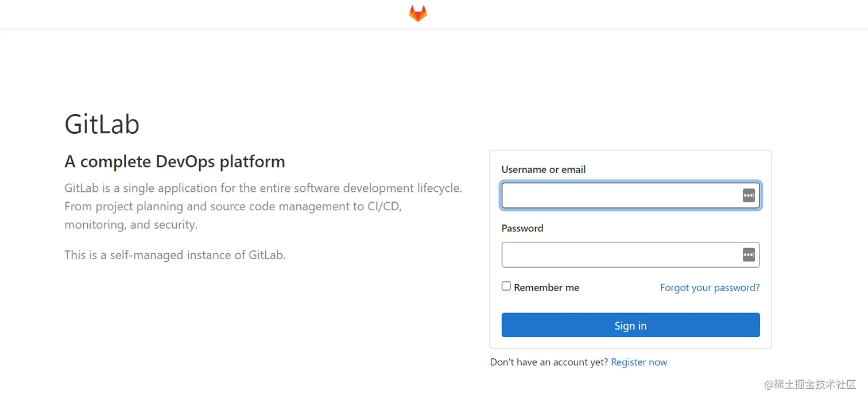Click 'A complete DevOps platform' subheading
868x402 pixels.
[x=175, y=162]
